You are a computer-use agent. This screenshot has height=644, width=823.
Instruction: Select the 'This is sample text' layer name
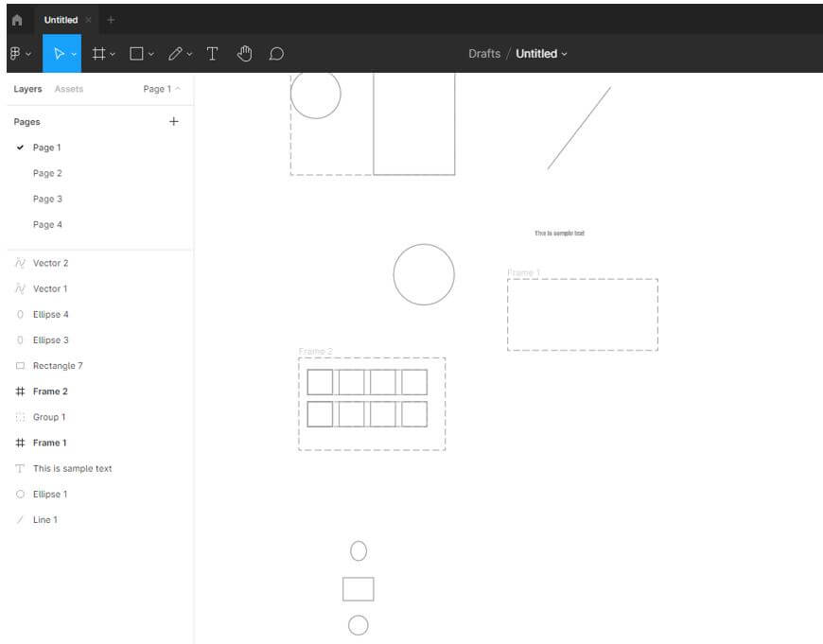(73, 469)
